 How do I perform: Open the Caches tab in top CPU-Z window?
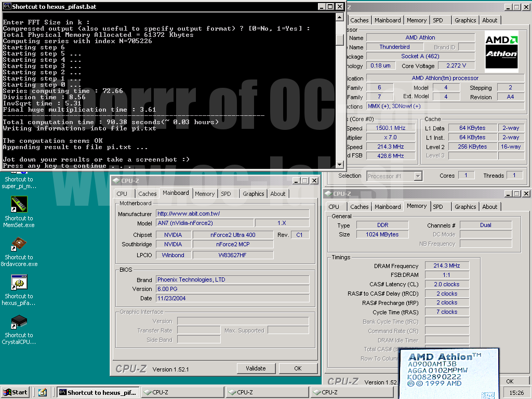(x=360, y=20)
